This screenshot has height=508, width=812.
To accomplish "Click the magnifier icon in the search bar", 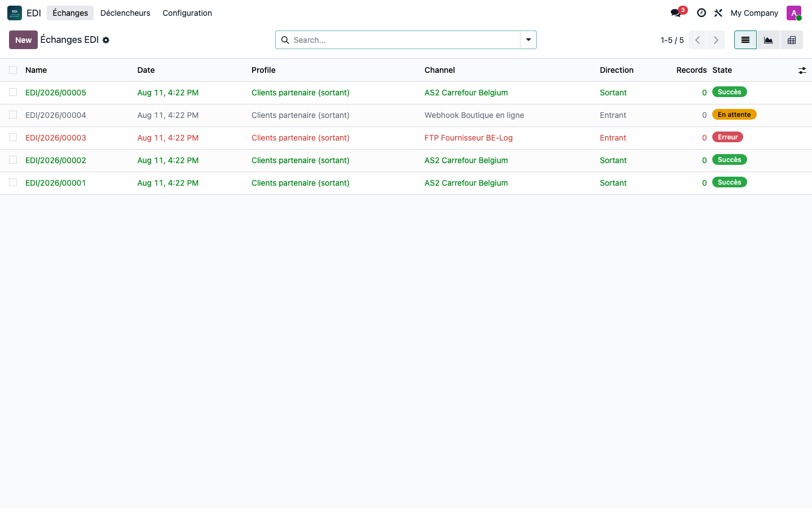I will coord(285,40).
